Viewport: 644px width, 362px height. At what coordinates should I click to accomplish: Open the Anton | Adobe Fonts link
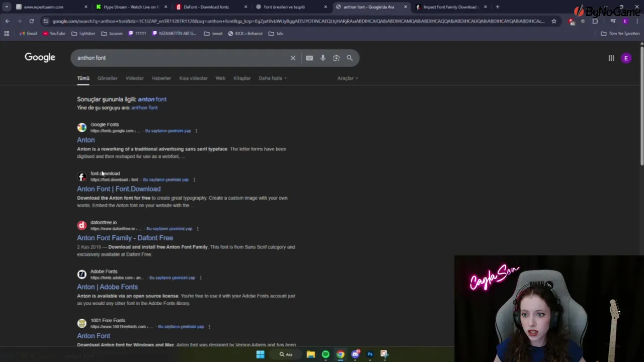point(107,287)
